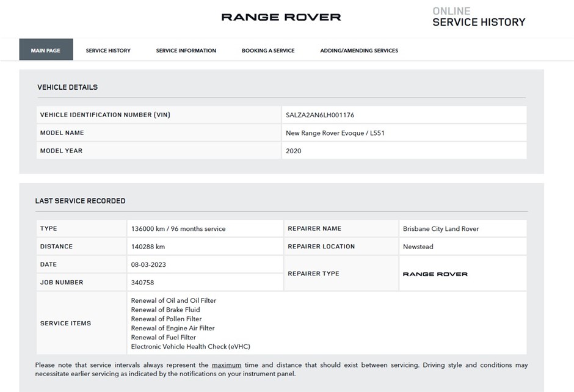574x392 pixels.
Task: Select repairer name Brisbane City Land Rover
Action: click(440, 229)
